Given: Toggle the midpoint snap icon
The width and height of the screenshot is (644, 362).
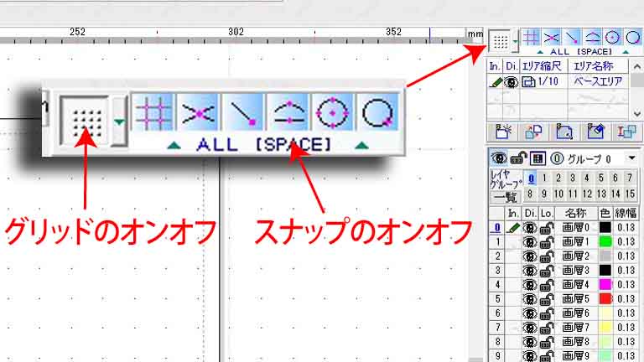Looking at the screenshot, I should pyautogui.click(x=288, y=112).
